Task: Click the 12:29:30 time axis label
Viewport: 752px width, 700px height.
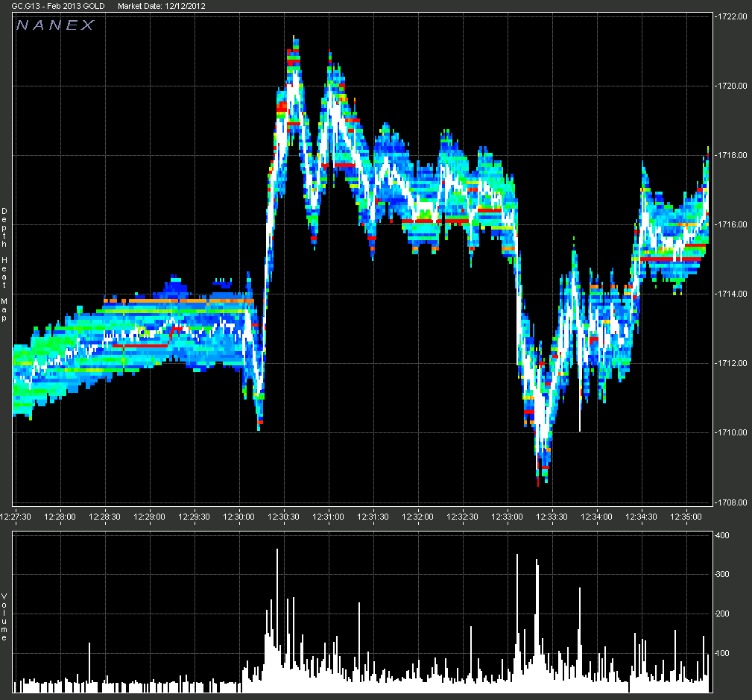Action: pyautogui.click(x=195, y=517)
